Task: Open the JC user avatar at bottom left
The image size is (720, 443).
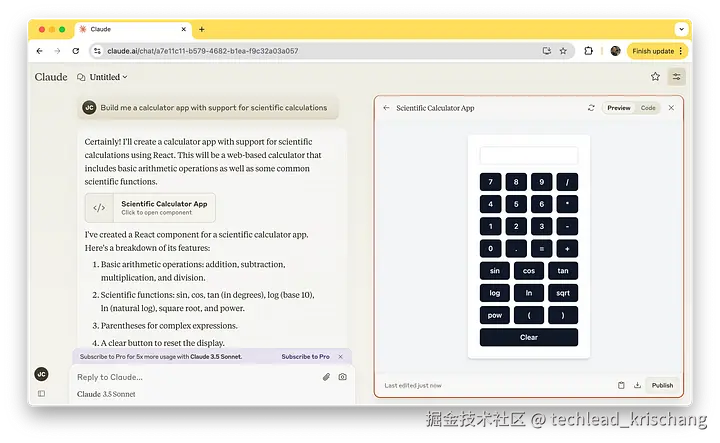Action: pos(41,374)
